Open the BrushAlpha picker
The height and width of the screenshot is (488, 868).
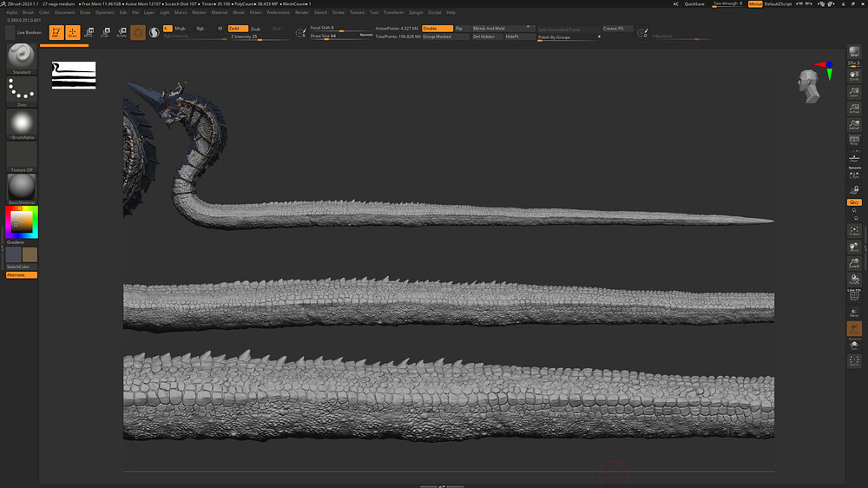(x=22, y=122)
